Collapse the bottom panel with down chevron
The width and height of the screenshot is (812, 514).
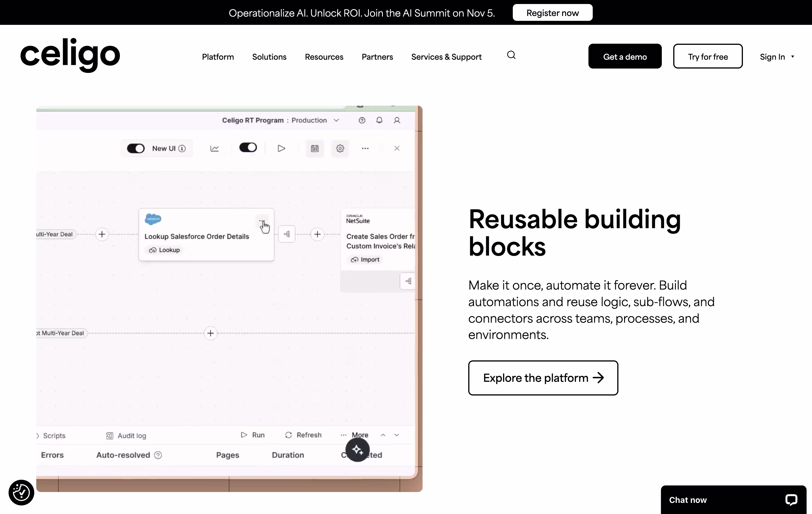pyautogui.click(x=397, y=435)
